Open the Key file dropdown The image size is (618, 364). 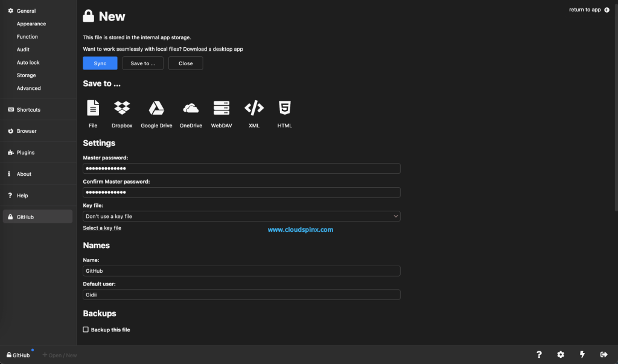(x=241, y=216)
